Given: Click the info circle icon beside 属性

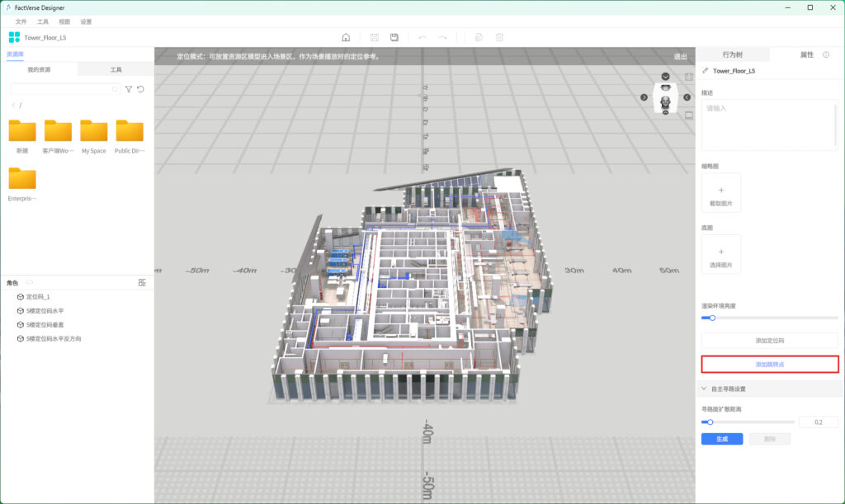Looking at the screenshot, I should [826, 55].
